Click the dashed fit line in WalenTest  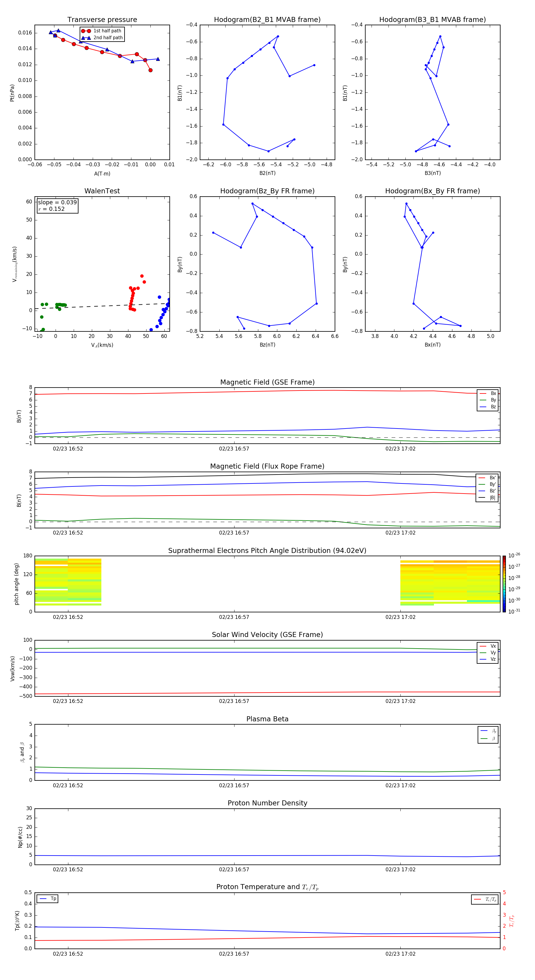coord(102,306)
